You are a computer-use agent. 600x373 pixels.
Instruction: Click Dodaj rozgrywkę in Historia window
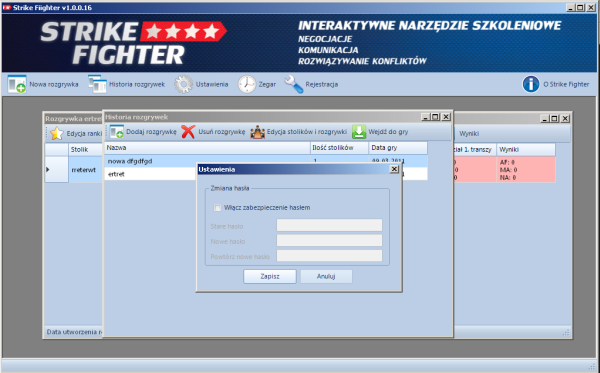pos(143,132)
